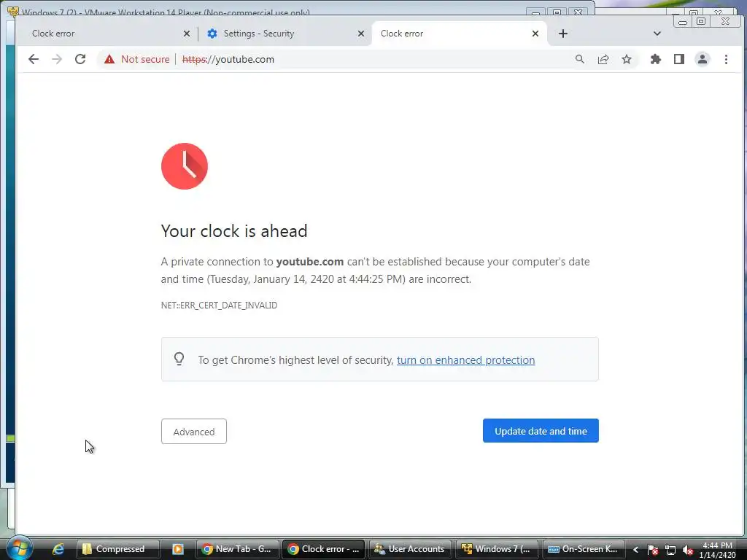The height and width of the screenshot is (560, 747).
Task: Close the active Clock error tab
Action: 535,34
